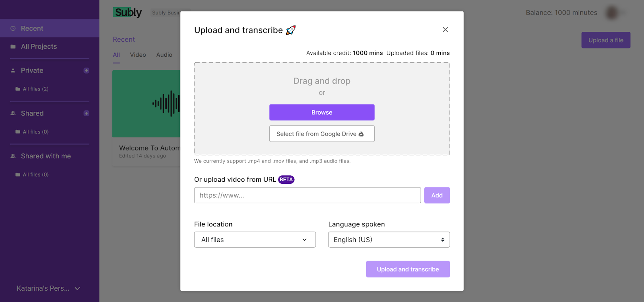Image resolution: width=644 pixels, height=302 pixels.
Task: Focus the video URL input field
Action: point(308,195)
